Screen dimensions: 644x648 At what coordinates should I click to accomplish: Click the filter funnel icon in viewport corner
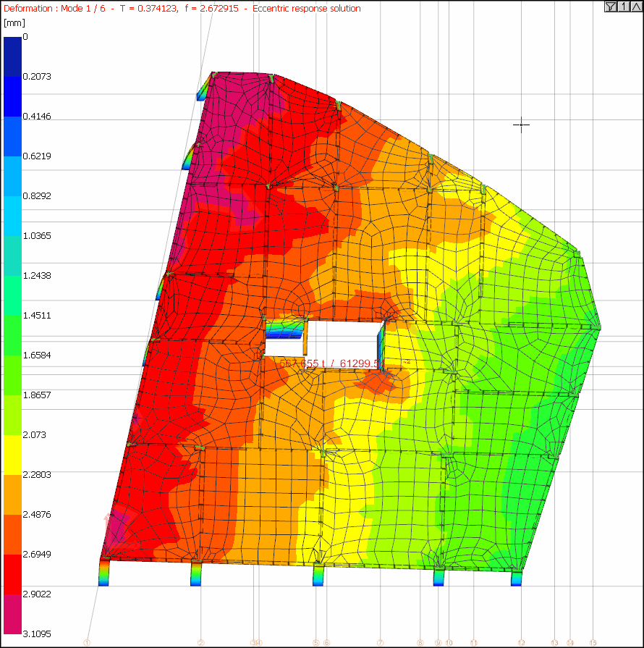click(x=611, y=7)
